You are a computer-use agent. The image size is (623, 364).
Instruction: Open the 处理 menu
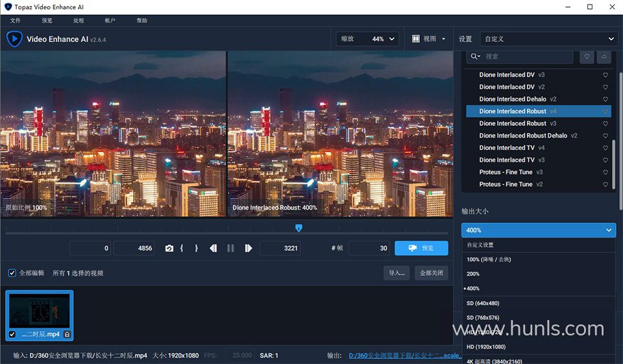pyautogui.click(x=79, y=21)
